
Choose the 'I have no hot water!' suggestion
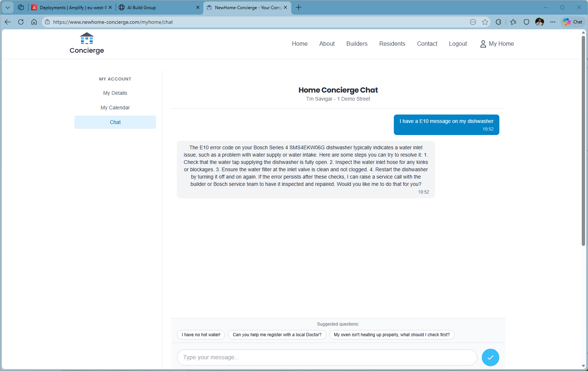coord(201,335)
